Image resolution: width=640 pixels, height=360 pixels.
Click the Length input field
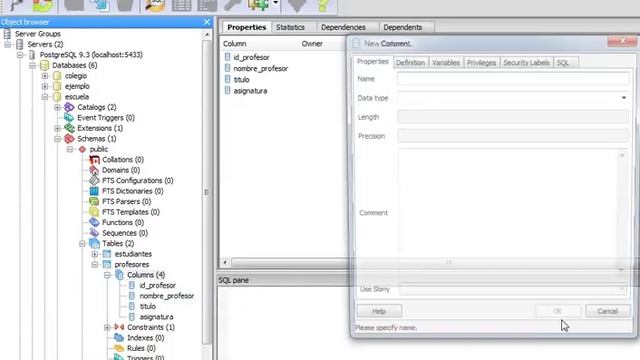(x=513, y=117)
